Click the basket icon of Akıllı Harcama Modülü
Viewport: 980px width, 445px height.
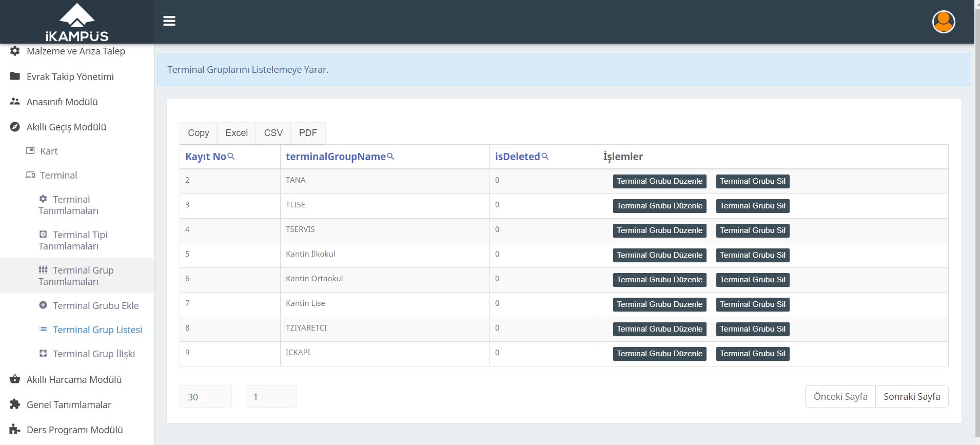tap(15, 379)
